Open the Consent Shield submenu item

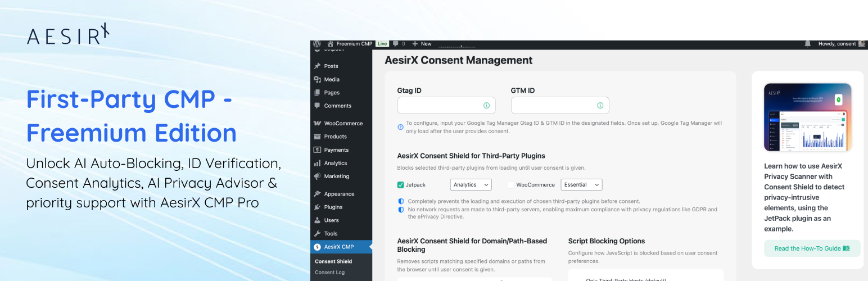[333, 261]
